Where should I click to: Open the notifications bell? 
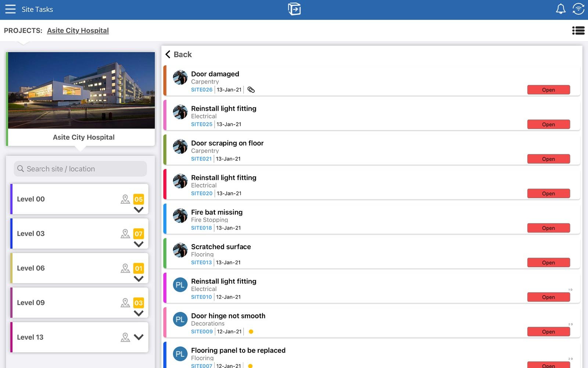click(560, 9)
